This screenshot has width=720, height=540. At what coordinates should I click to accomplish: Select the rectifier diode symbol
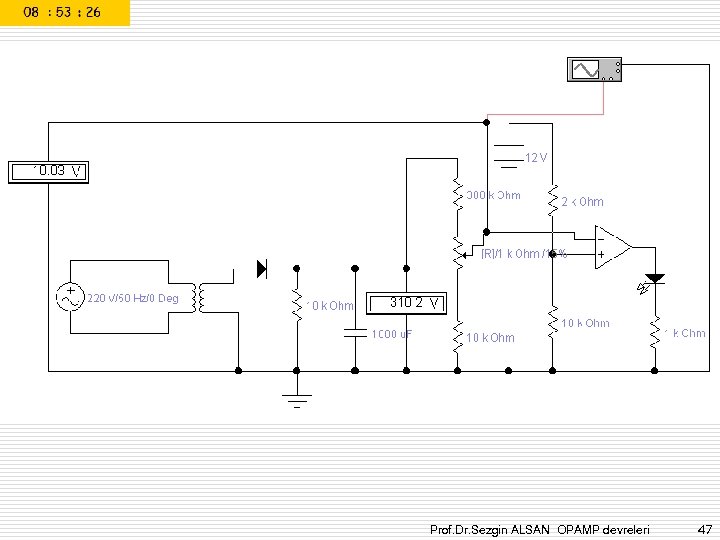262,269
